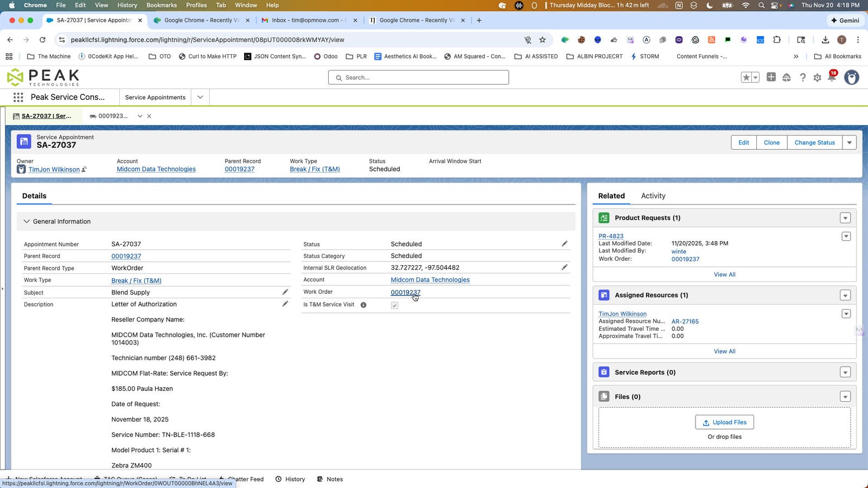Bookmark this page with Chrome's star icon

542,40
